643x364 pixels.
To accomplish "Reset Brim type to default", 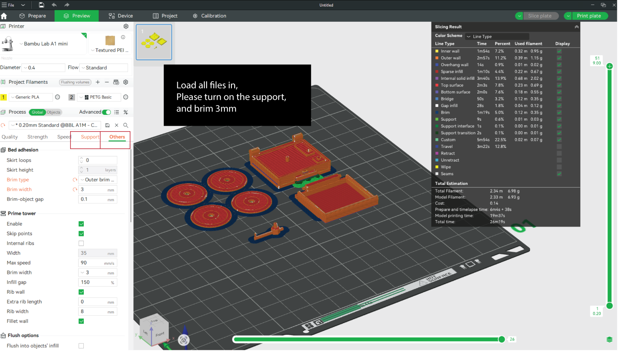I will pyautogui.click(x=75, y=180).
